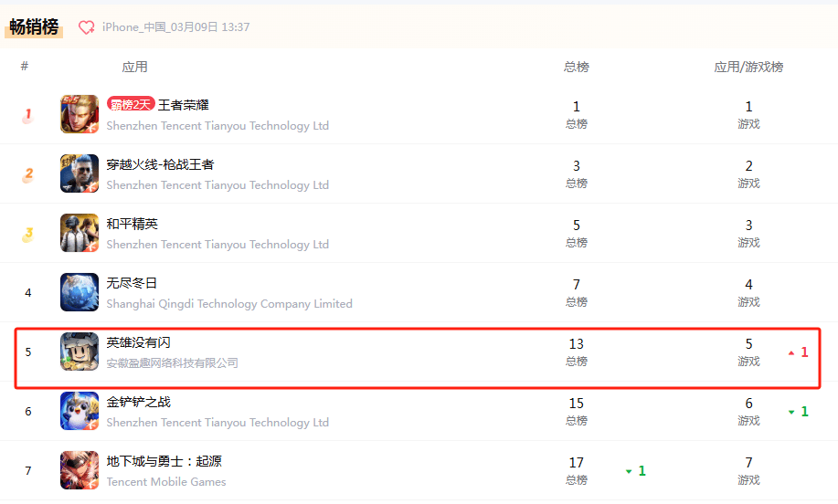Click row number 5 beside 英雄没有闪

click(27, 352)
